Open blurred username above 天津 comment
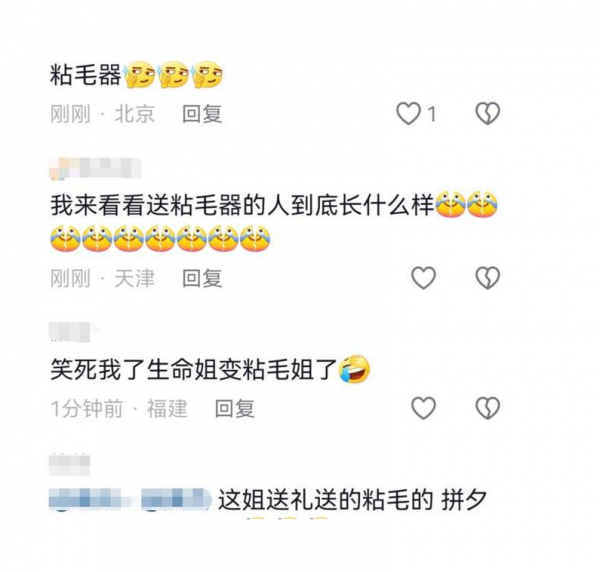This screenshot has width=600, height=572. pyautogui.click(x=95, y=168)
